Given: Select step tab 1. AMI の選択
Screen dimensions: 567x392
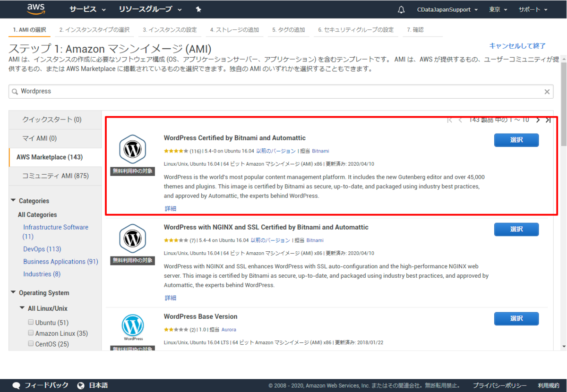Looking at the screenshot, I should tap(30, 30).
